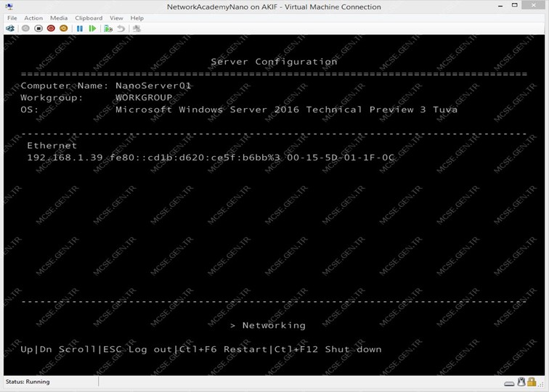
Task: Click the Ctl+F6 Restart hint
Action: coord(223,349)
